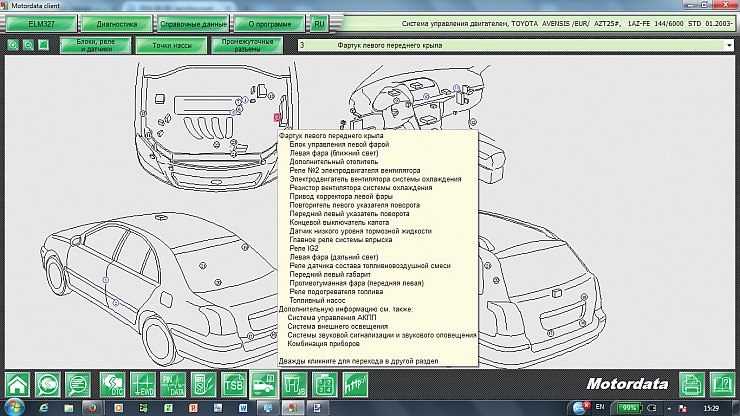Click the EN language indicator

[x=600, y=407]
